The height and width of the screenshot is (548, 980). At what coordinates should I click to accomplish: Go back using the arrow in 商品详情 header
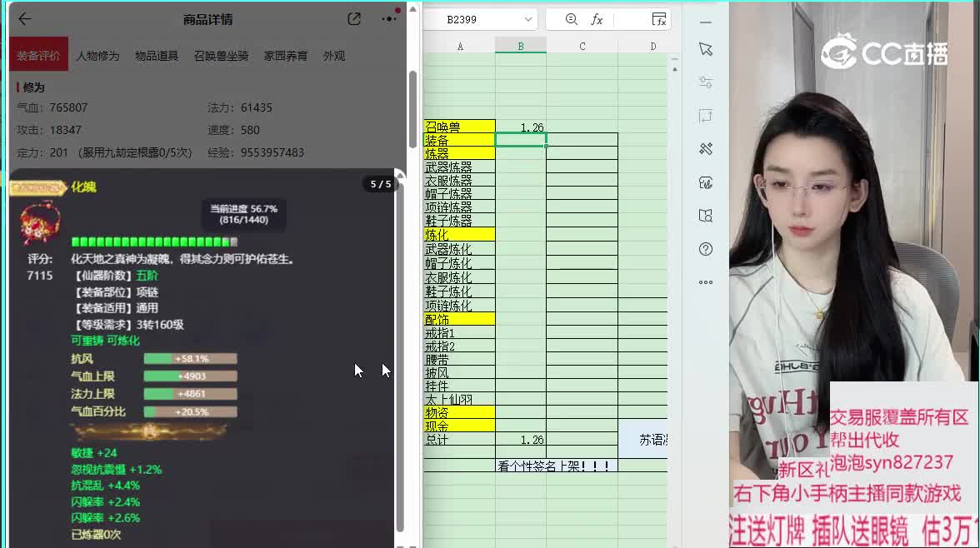coord(24,19)
